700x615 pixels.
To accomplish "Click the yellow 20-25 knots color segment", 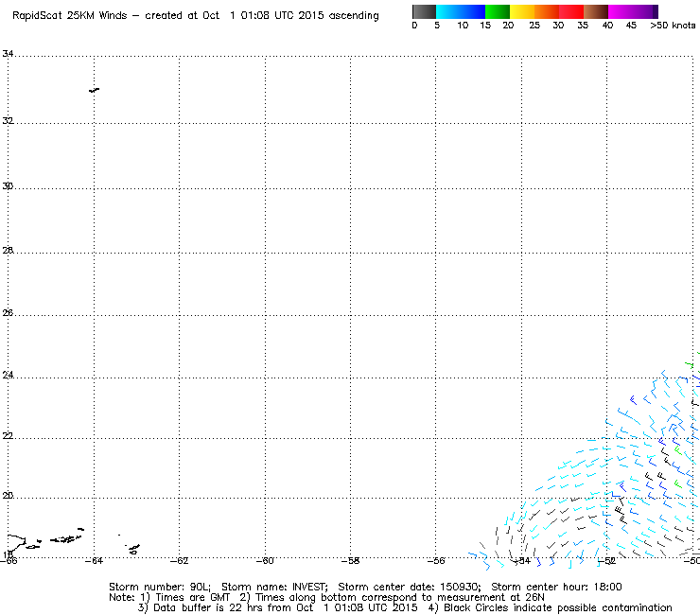I will tap(522, 11).
